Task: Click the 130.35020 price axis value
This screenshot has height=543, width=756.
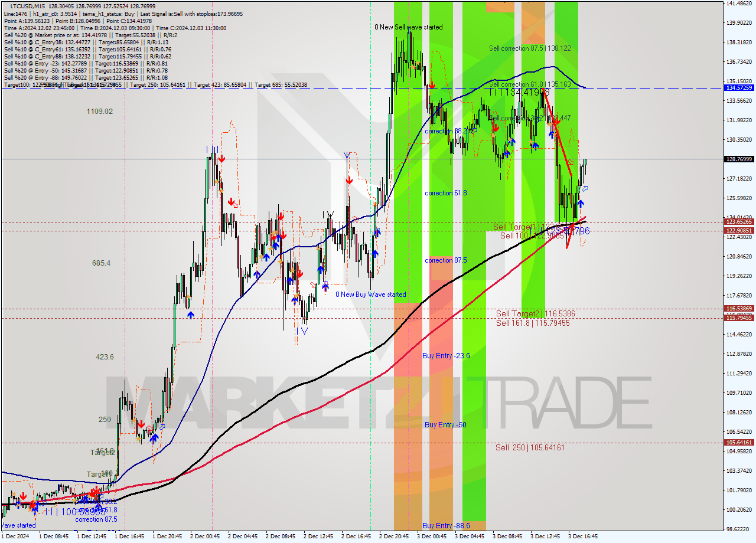Action: (x=739, y=139)
